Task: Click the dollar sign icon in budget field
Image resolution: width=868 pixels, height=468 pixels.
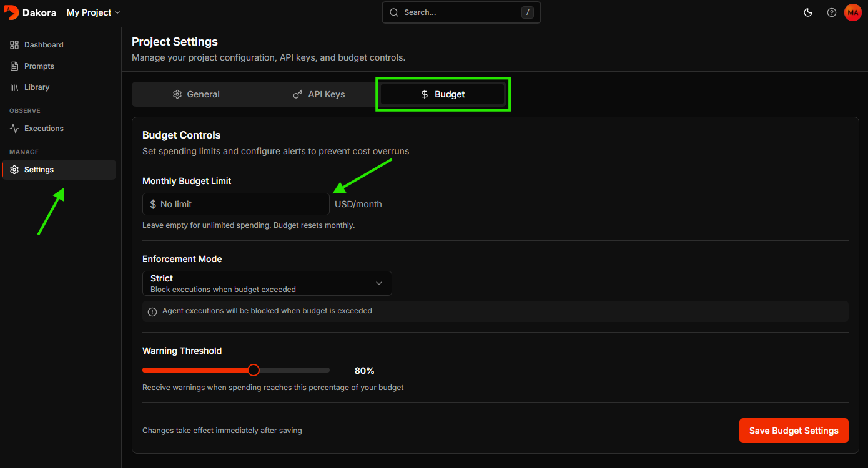Action: point(153,204)
